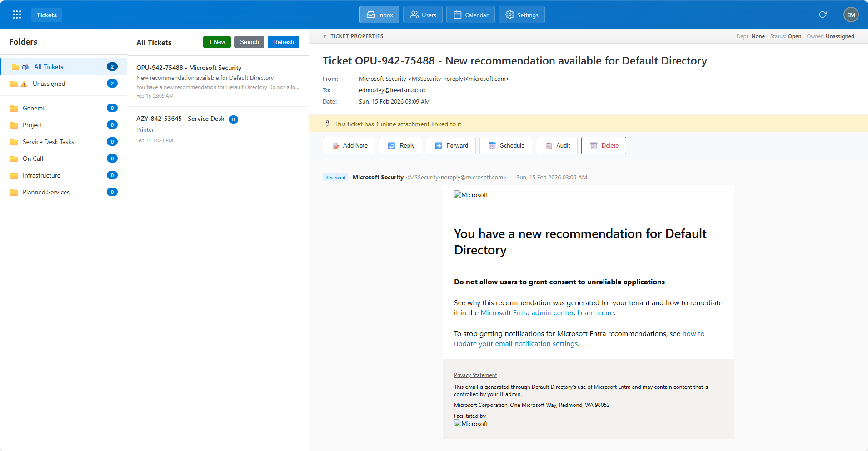868x451 pixels.
Task: Click the Learn more link
Action: [595, 313]
